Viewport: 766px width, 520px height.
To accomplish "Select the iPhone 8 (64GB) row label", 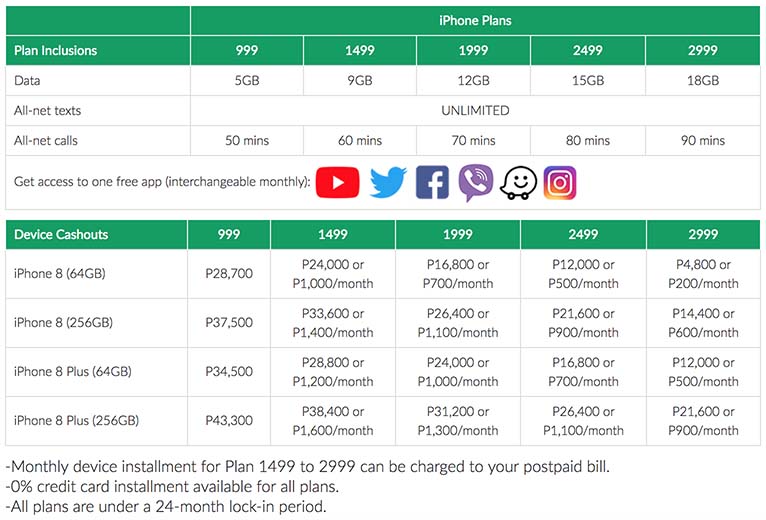I will pyautogui.click(x=60, y=274).
